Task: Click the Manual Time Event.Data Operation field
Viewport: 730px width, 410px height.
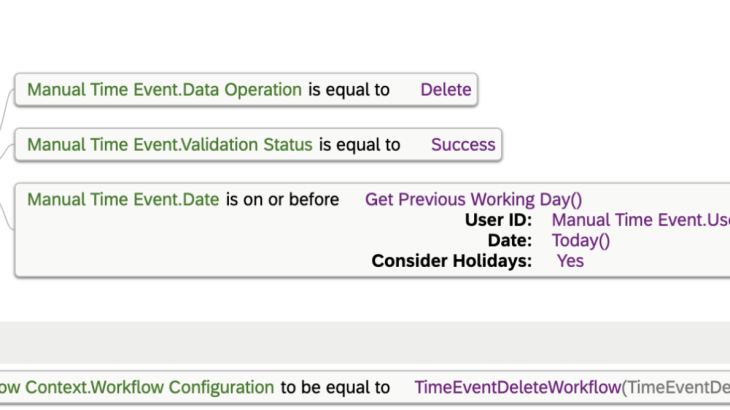Action: coord(164,89)
